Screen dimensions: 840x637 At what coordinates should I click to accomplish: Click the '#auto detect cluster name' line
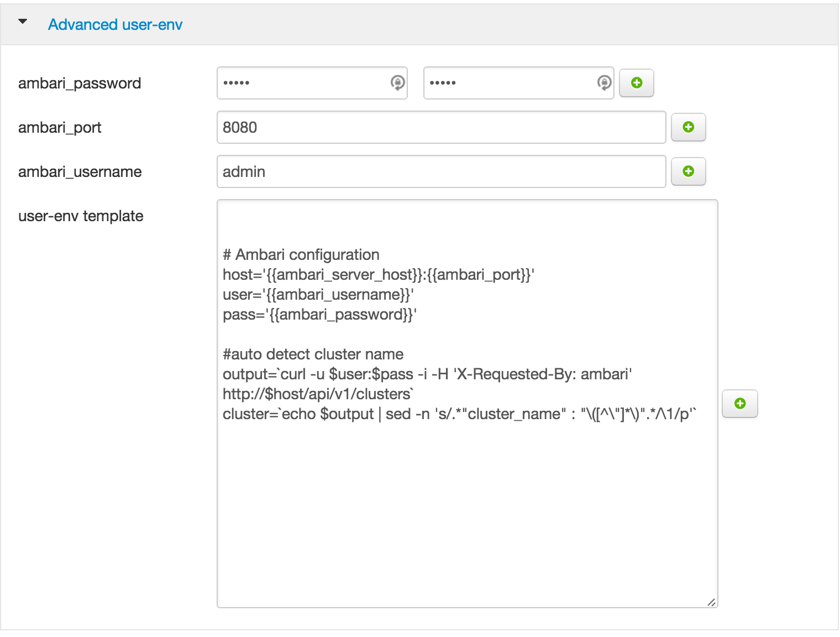[313, 354]
